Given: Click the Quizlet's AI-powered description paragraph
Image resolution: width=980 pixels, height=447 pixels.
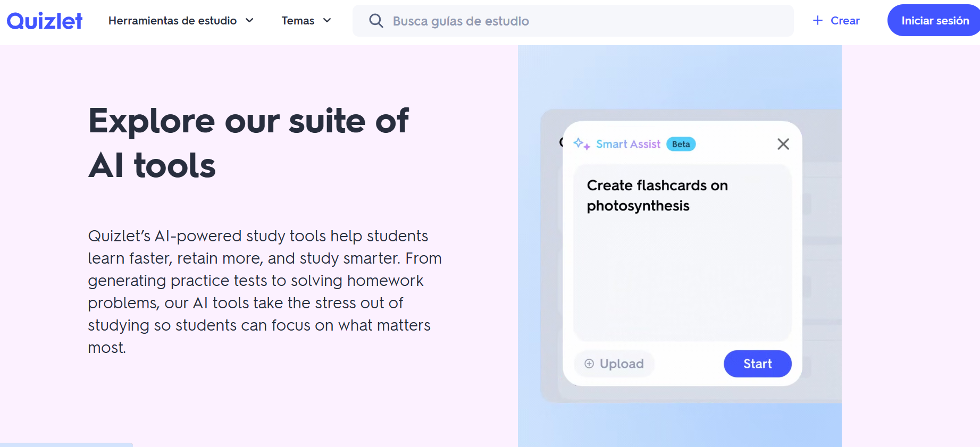Looking at the screenshot, I should click(264, 291).
